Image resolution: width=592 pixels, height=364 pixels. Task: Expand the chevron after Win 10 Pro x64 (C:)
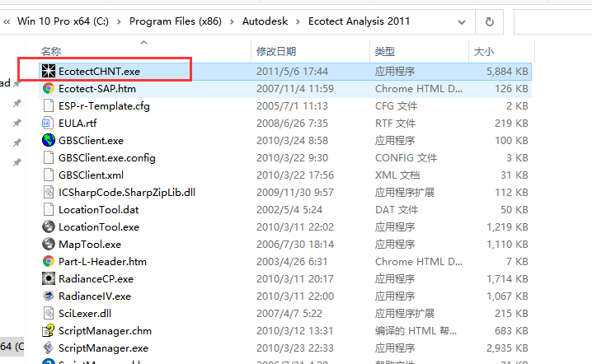tap(119, 22)
